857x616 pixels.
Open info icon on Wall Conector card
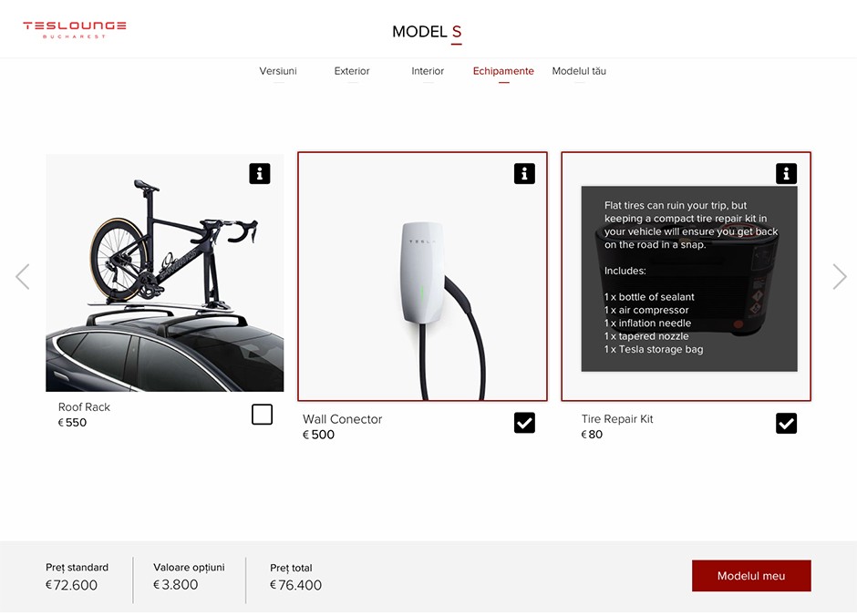click(x=524, y=174)
